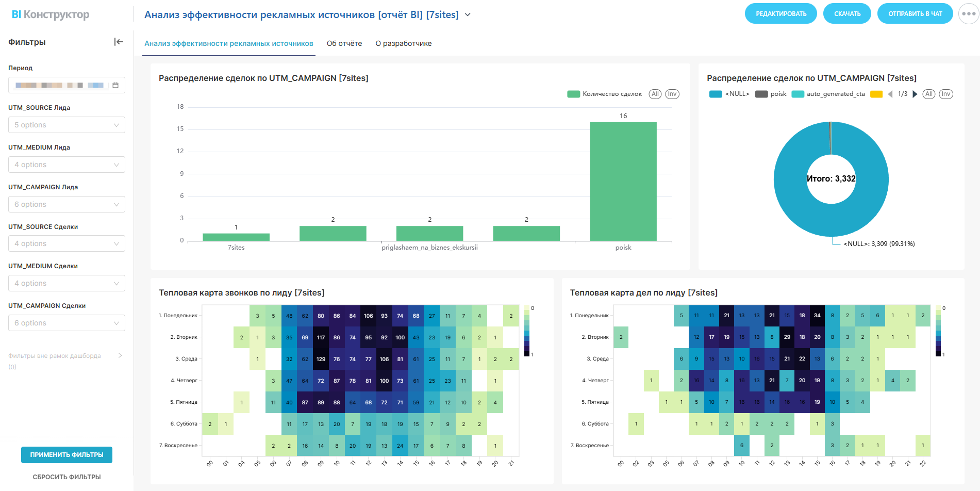The image size is (980, 491).
Task: Go to previous pie legend page
Action: click(x=890, y=94)
